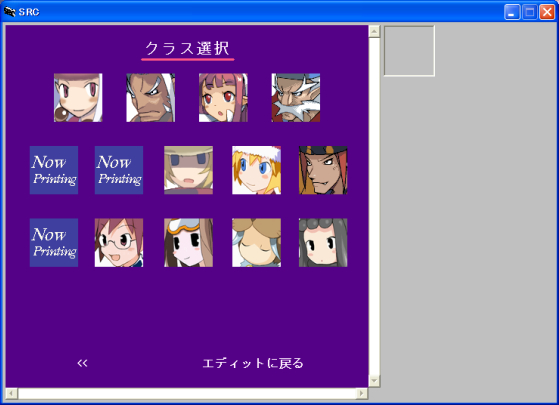Select the white-bearded old man portrait
The image size is (559, 405).
coord(296,98)
